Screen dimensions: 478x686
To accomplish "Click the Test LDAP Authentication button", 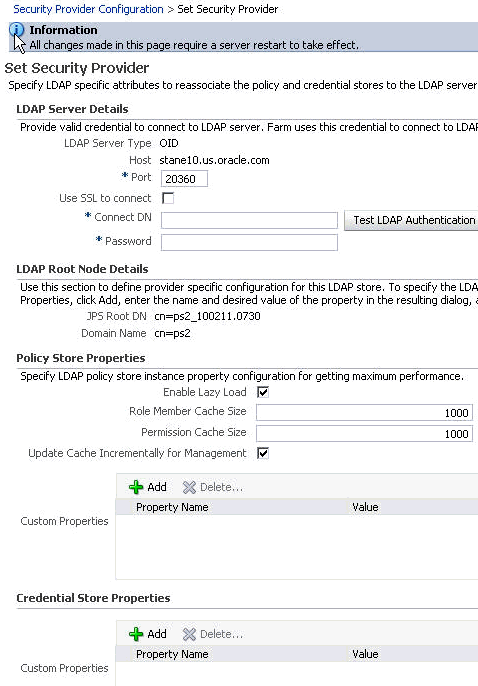I will (412, 220).
